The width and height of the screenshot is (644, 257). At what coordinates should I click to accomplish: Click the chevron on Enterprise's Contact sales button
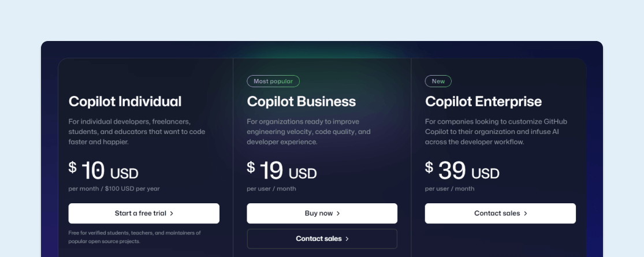526,214
